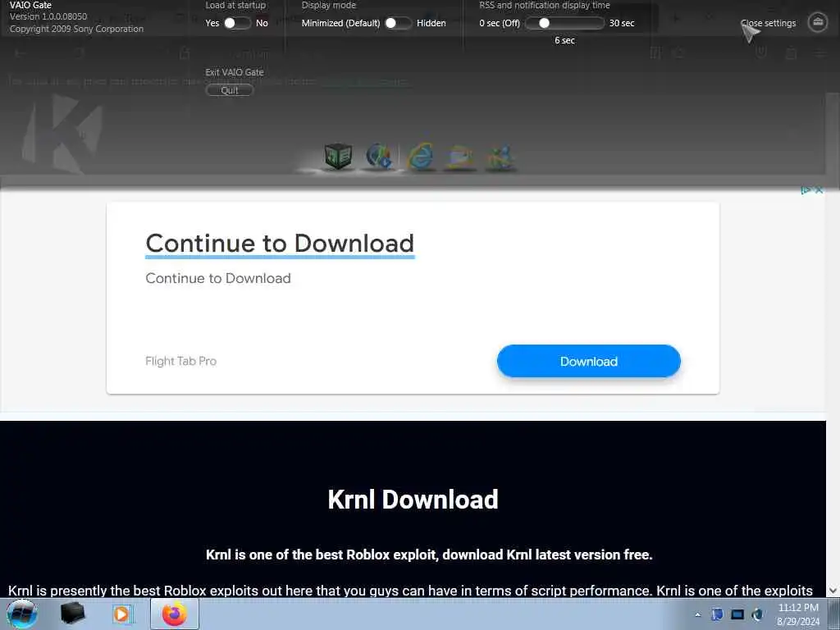Image resolution: width=840 pixels, height=630 pixels.
Task: Close the ad using the X icon
Action: tap(819, 190)
